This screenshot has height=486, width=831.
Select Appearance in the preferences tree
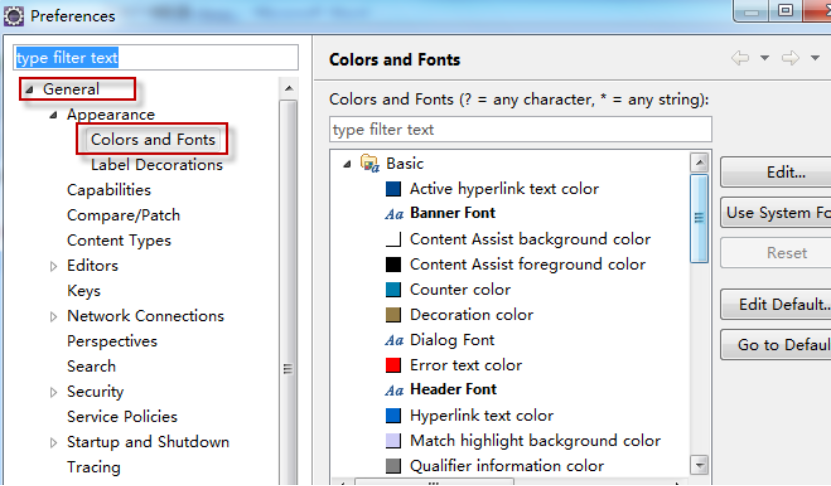tap(111, 114)
